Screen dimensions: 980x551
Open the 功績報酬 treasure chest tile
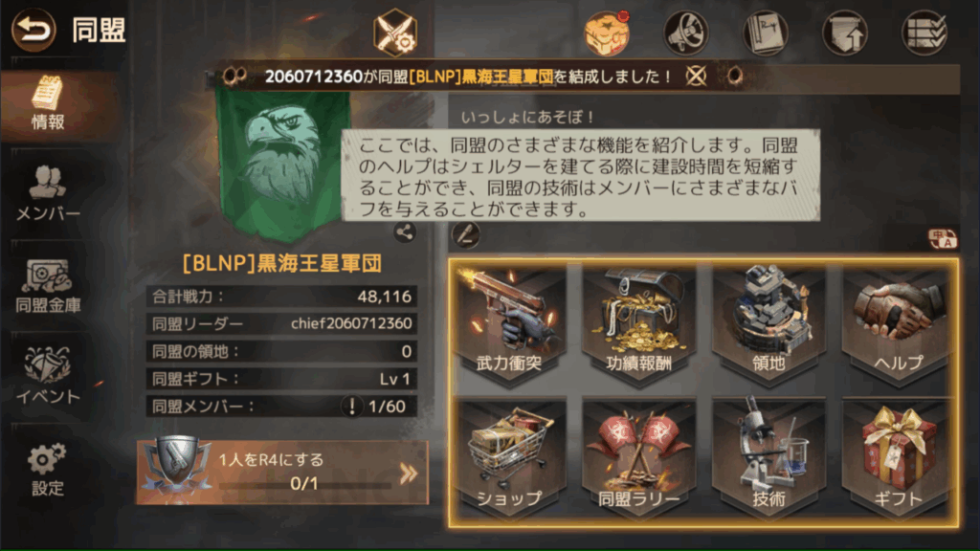tap(638, 325)
